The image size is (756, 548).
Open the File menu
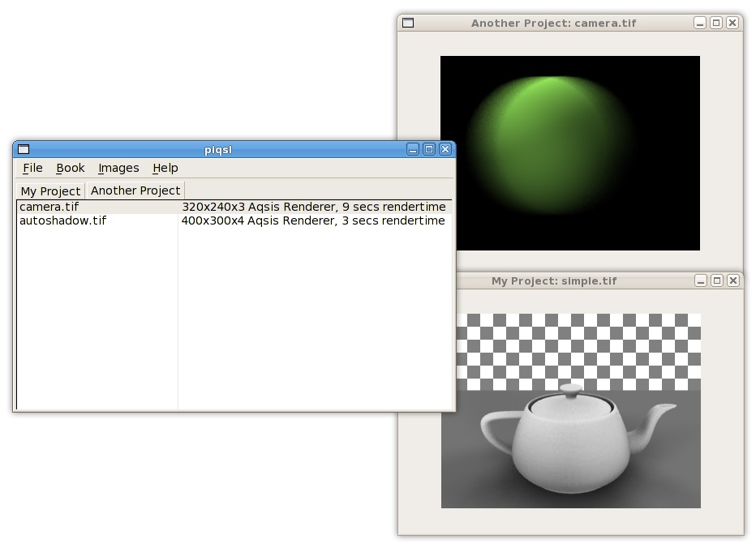[32, 168]
